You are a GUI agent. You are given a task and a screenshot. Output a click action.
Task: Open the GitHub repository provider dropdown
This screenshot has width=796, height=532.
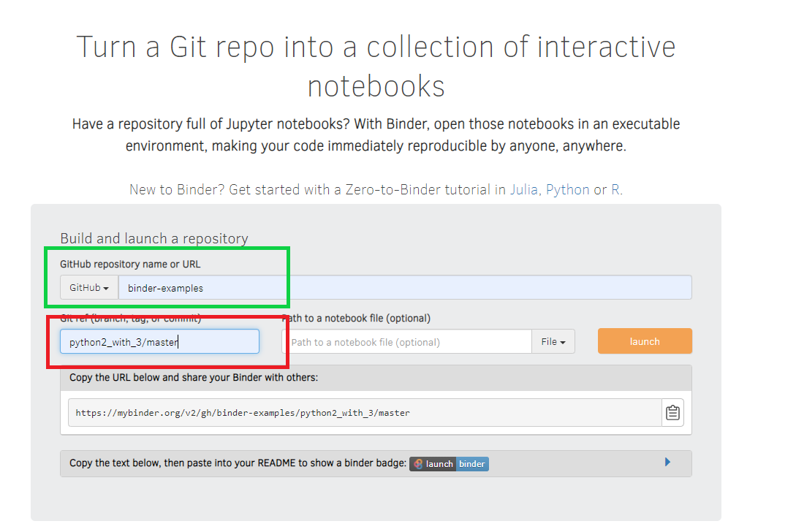click(88, 287)
